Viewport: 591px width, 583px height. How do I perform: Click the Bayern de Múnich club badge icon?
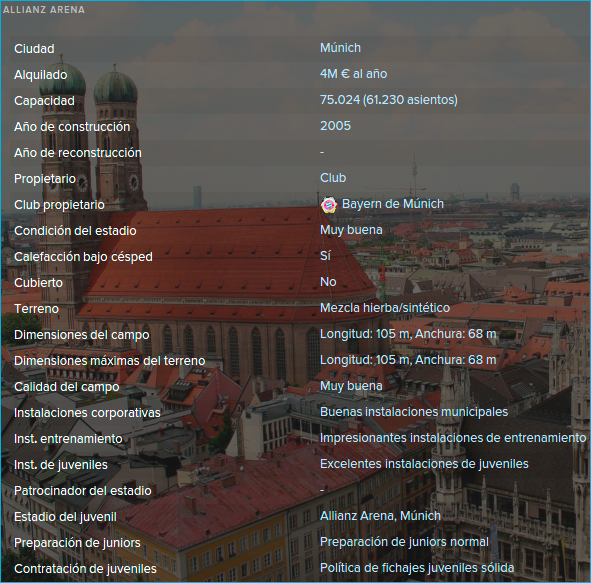pyautogui.click(x=328, y=205)
